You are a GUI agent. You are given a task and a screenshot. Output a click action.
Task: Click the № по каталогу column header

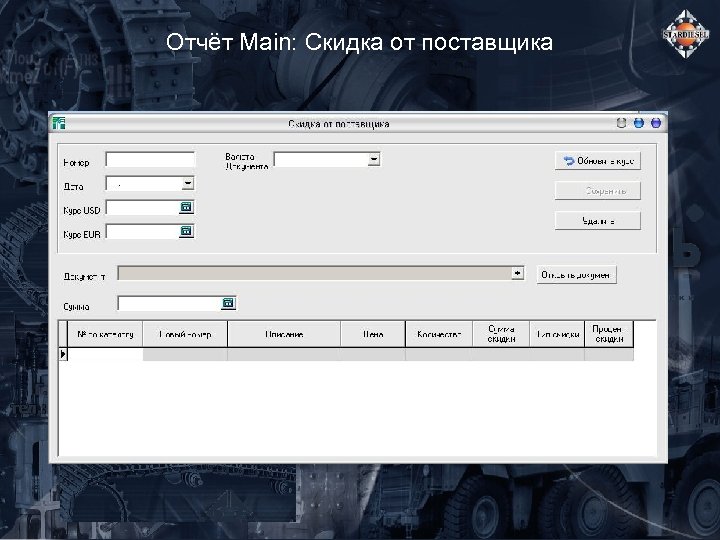coord(105,334)
